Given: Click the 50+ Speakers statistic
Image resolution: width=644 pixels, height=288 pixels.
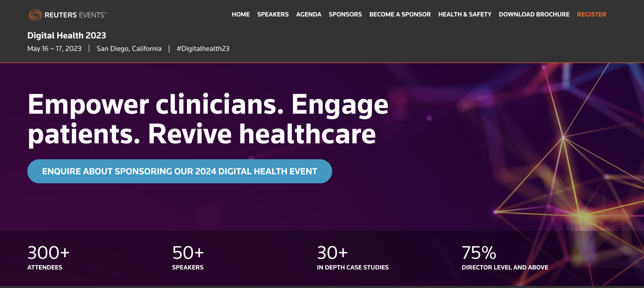Looking at the screenshot, I should [x=188, y=258].
